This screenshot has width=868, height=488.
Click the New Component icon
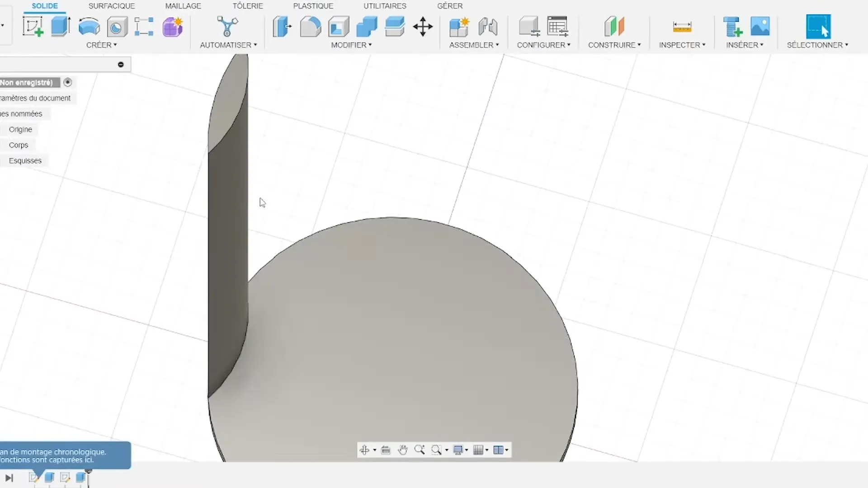pos(459,27)
